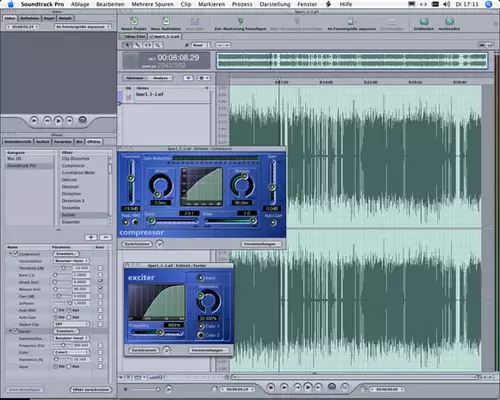This screenshot has height=400, width=500.
Task: Click the go-to-end transport button
Action: tap(319, 387)
